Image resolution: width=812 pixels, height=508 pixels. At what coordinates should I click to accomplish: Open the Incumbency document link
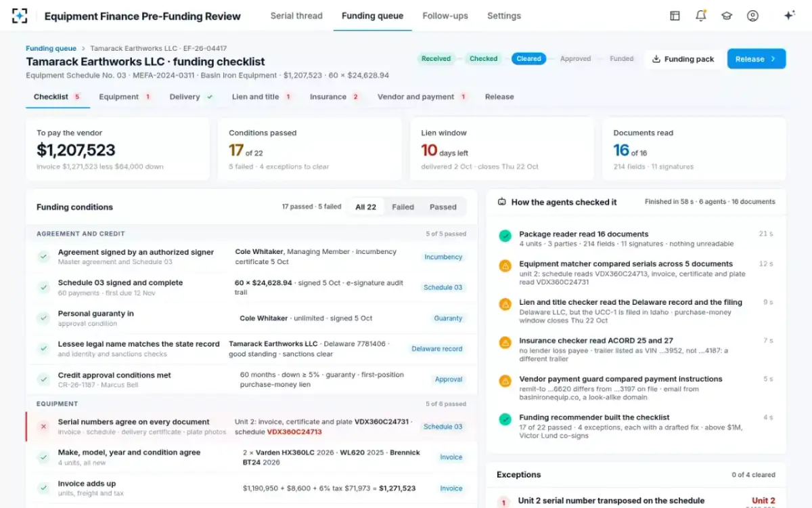click(x=443, y=257)
